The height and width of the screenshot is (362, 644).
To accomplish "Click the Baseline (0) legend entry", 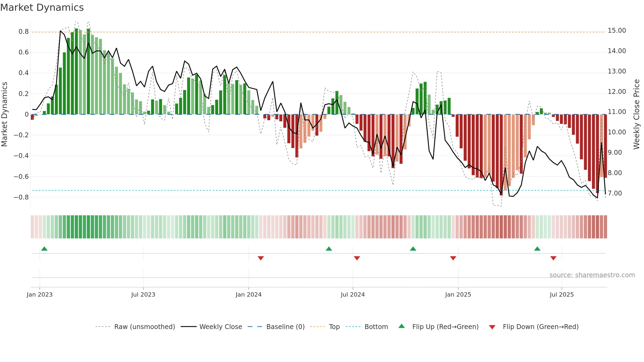I will click(276, 327).
